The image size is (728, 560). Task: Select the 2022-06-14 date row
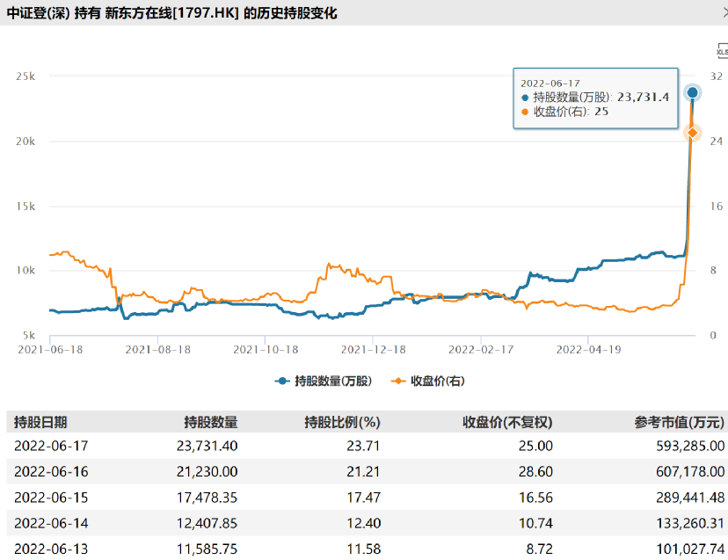(x=367, y=523)
